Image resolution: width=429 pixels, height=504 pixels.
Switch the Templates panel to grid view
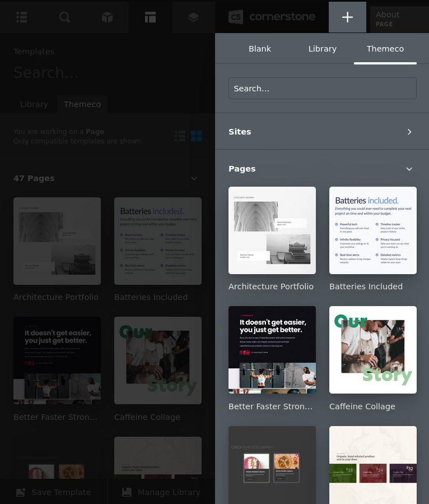(x=196, y=136)
